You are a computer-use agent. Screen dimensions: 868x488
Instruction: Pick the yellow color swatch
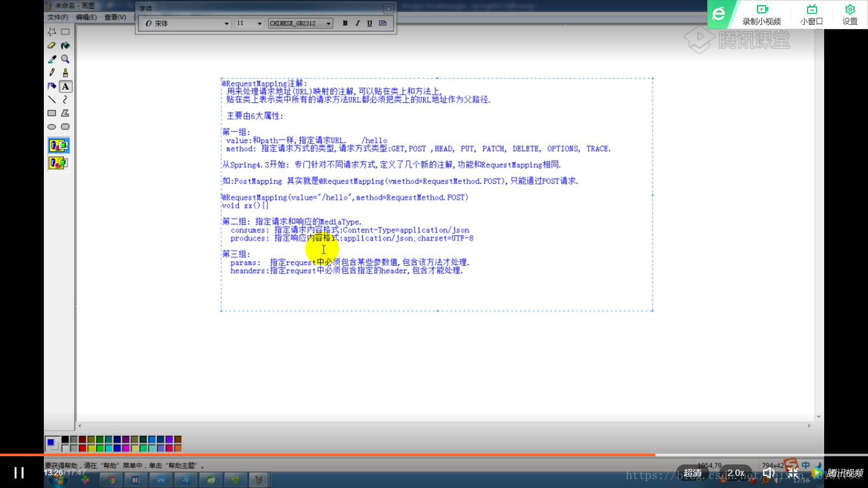(92, 448)
